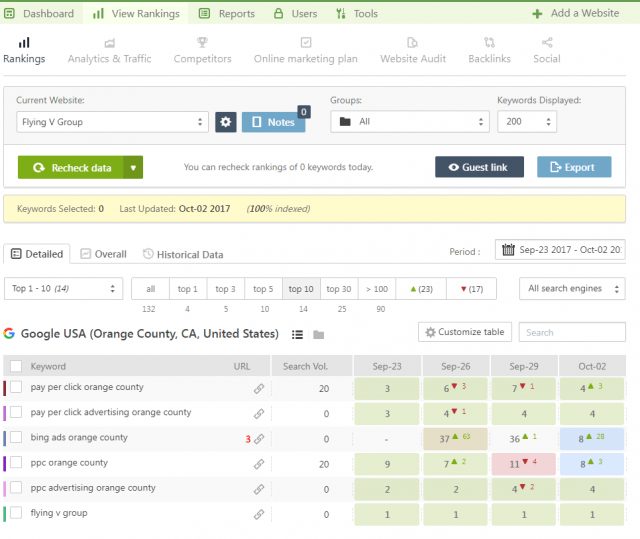Expand the Top 1 - 10 filter dropdown

pyautogui.click(x=63, y=288)
